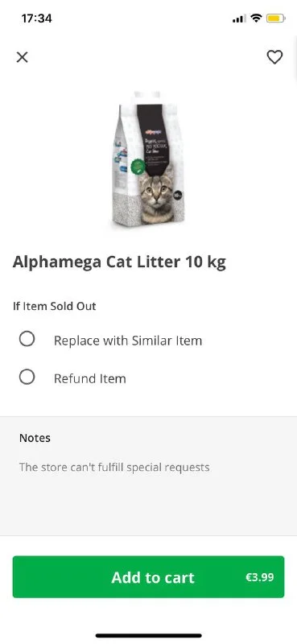The image size is (297, 644).
Task: Tap the Refund Item label
Action: point(90,378)
